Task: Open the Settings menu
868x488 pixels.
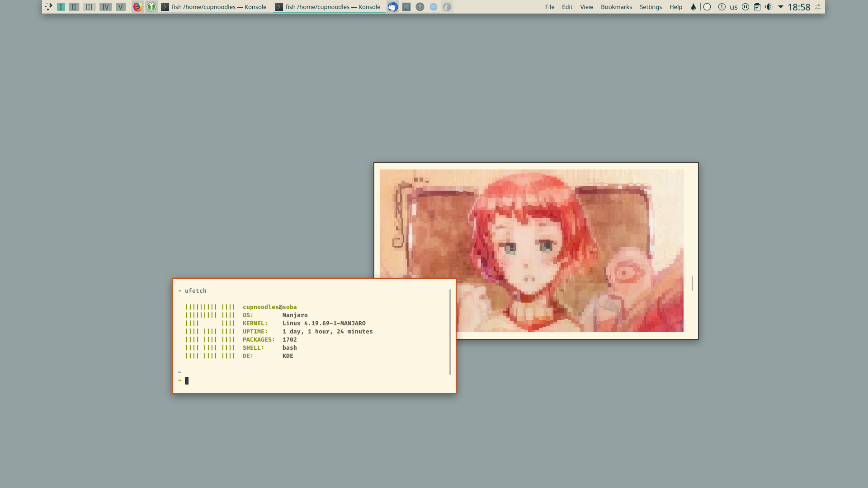Action: tap(651, 7)
